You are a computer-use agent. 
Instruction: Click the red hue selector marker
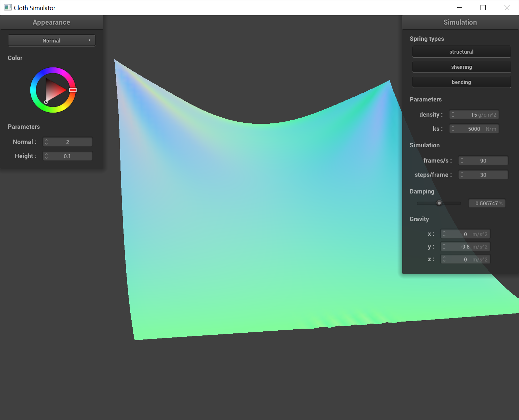tap(73, 90)
